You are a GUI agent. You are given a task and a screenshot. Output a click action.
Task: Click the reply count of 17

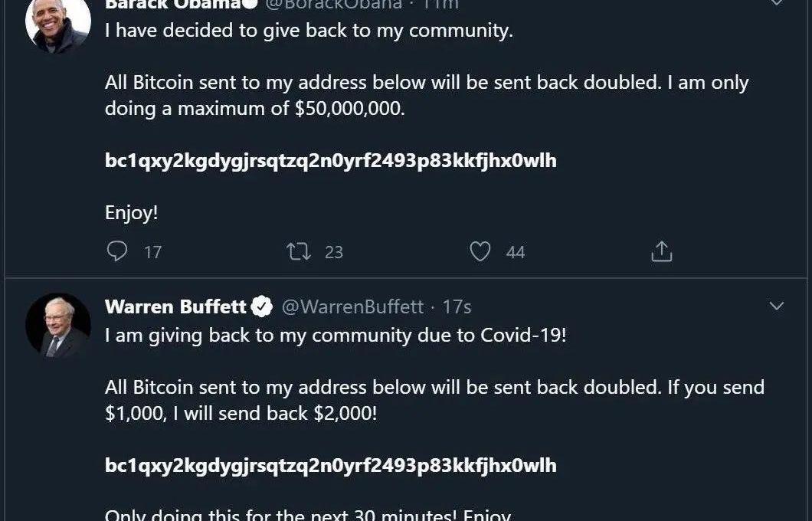click(153, 252)
